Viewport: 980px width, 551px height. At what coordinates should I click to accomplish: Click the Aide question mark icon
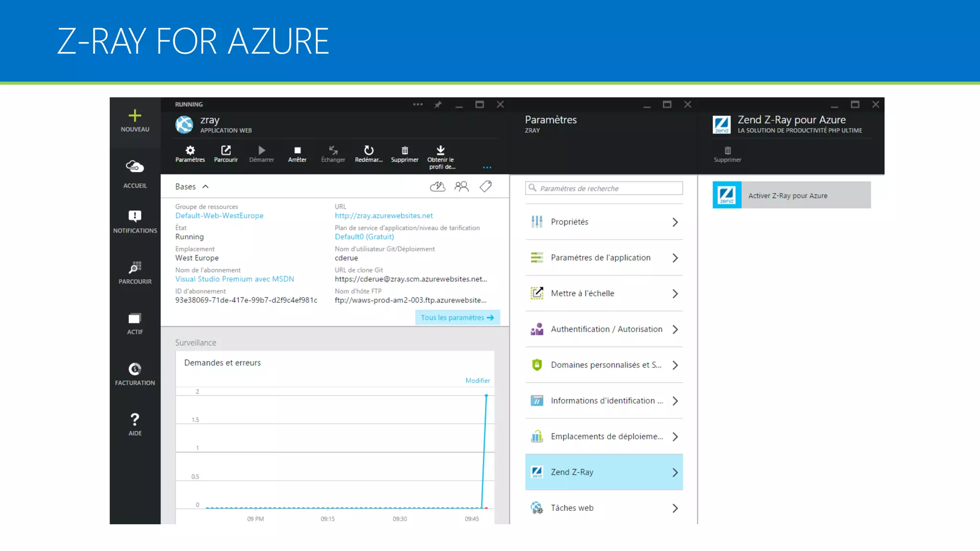click(135, 419)
